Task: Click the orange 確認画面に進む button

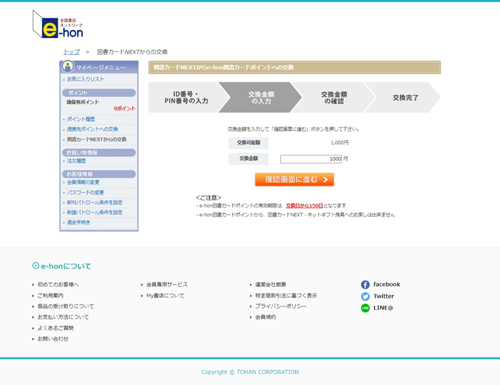Action: pyautogui.click(x=294, y=180)
